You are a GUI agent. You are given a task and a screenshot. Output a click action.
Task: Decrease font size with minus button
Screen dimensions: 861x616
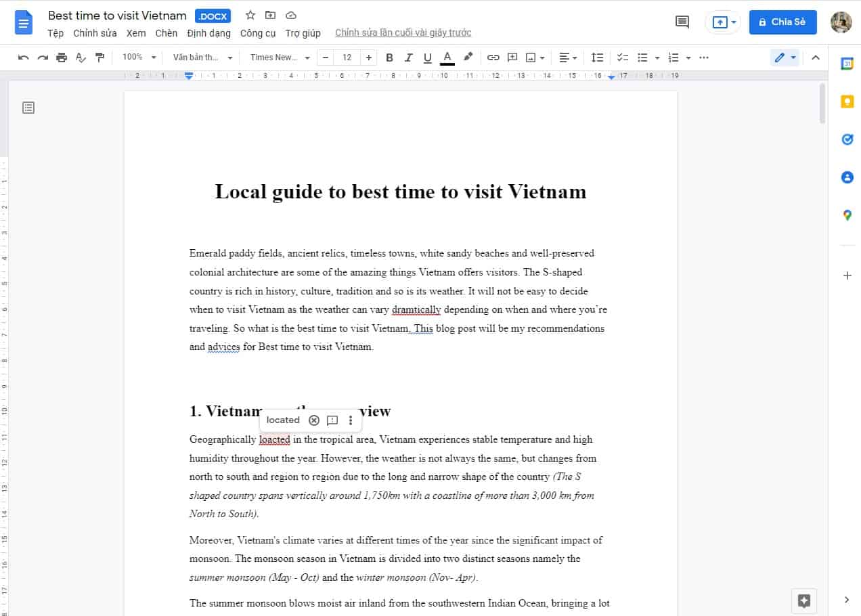tap(326, 58)
